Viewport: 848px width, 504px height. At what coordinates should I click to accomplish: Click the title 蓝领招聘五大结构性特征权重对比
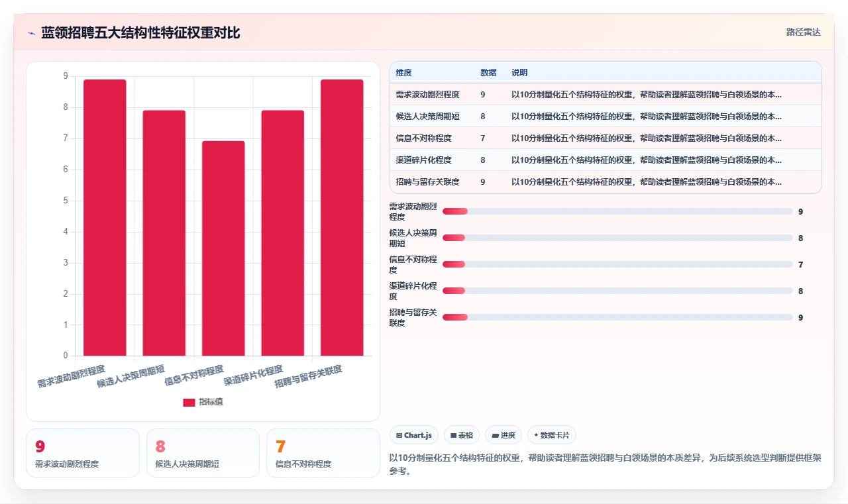tap(140, 33)
